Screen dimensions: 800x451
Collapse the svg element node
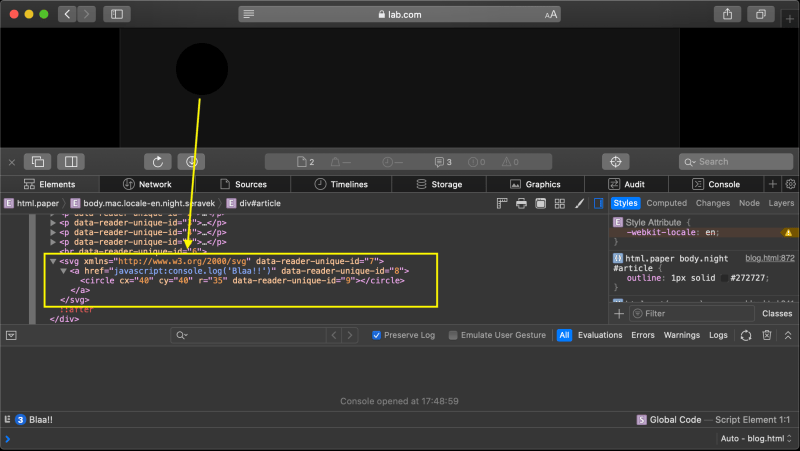click(x=53, y=261)
